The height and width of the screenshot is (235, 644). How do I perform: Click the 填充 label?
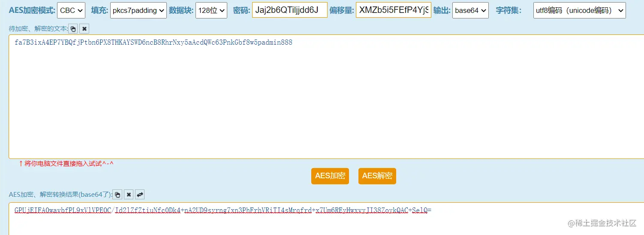click(99, 10)
